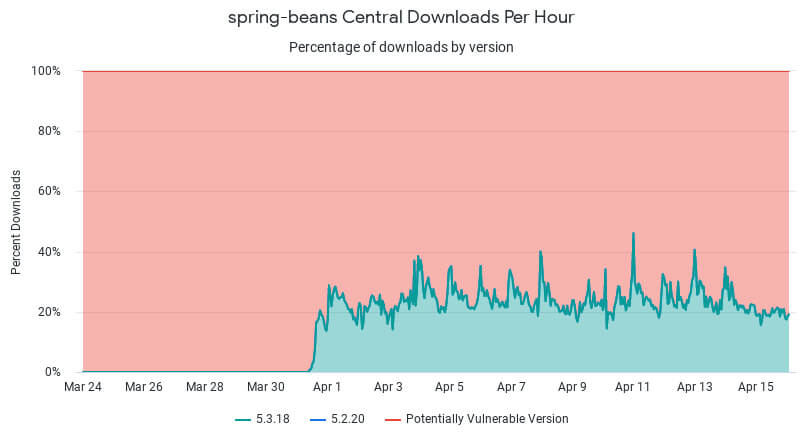Click the red Potentially Vulnerable Version legend line
The height and width of the screenshot is (433, 804).
pyautogui.click(x=393, y=420)
